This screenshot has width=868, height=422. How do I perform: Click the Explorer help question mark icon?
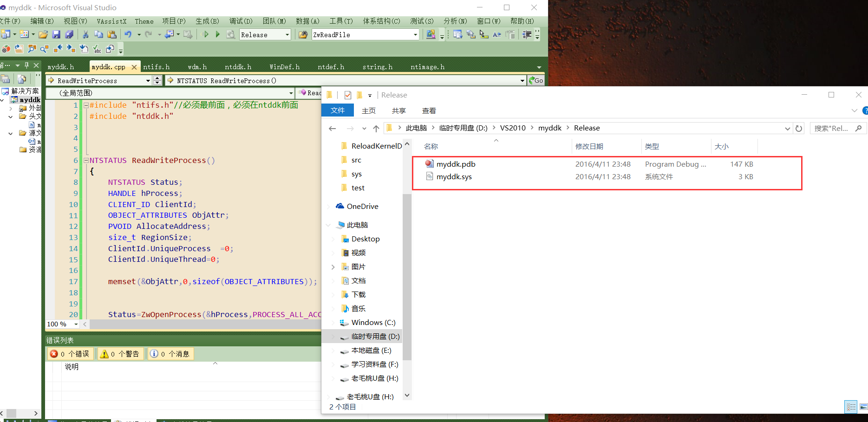(x=865, y=110)
